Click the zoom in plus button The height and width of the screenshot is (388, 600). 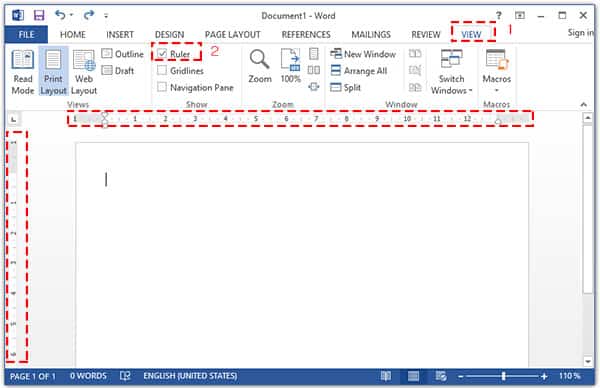tap(544, 377)
